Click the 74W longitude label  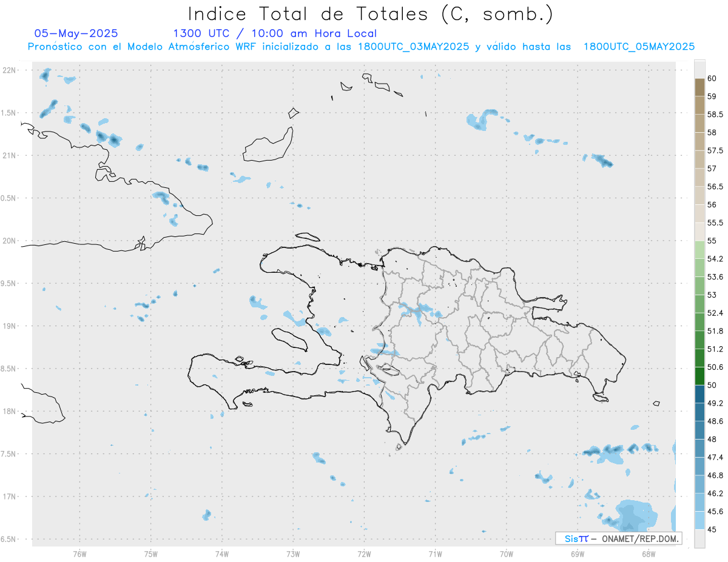coord(222,554)
